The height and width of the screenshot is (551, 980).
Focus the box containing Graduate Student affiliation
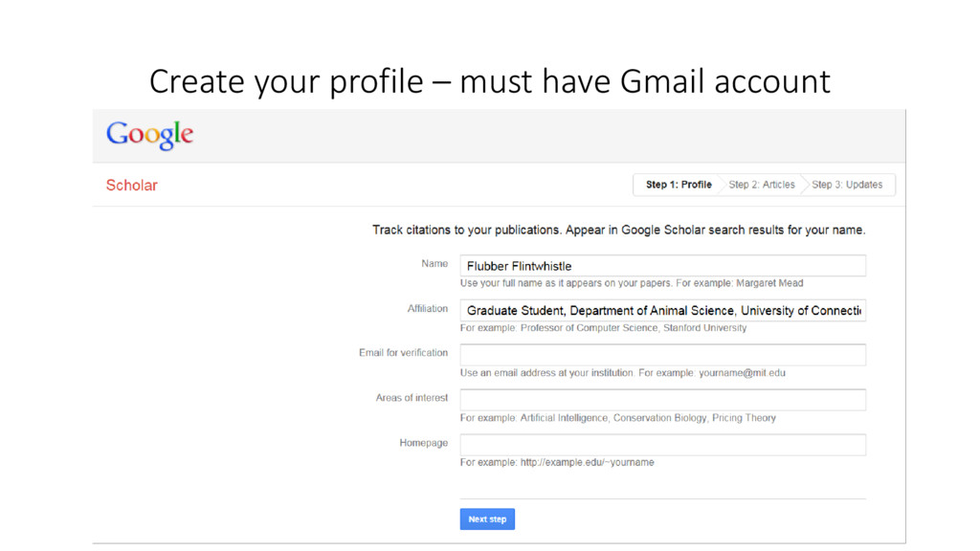(662, 310)
